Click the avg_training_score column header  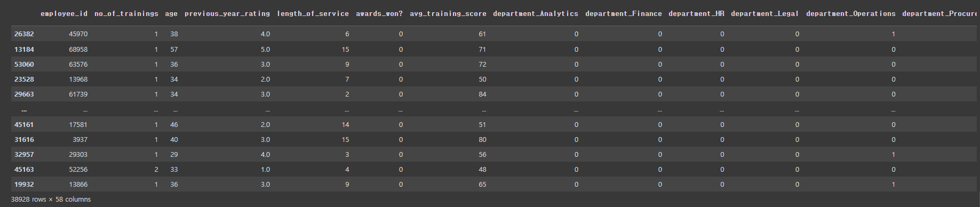[448, 13]
